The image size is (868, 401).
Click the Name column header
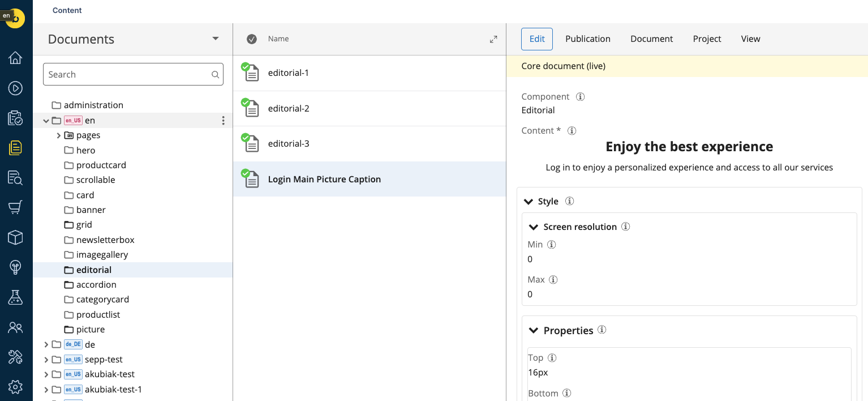coord(278,39)
